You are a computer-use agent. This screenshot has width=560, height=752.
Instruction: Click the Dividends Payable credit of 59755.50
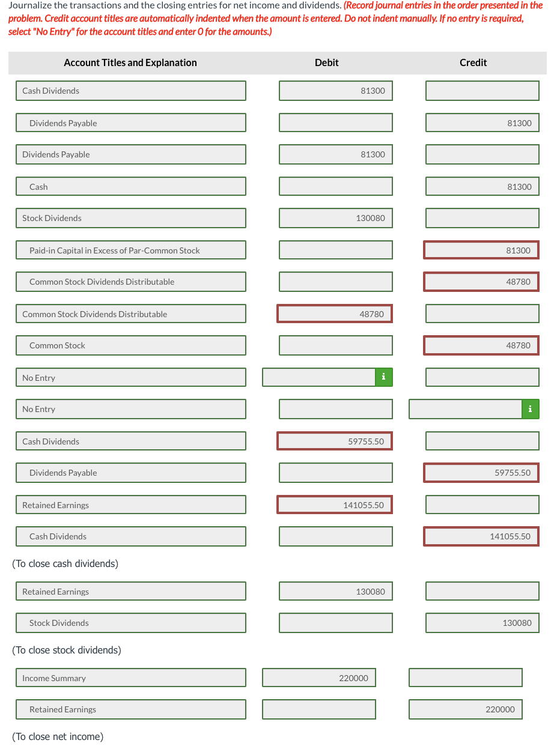click(x=481, y=473)
